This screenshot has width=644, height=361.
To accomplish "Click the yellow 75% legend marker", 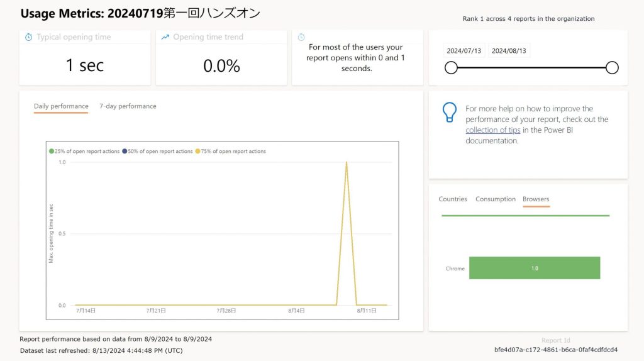I will click(x=197, y=152).
